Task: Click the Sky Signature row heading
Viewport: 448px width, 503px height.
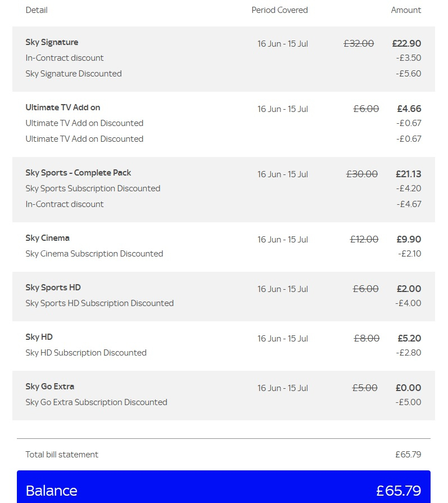Action: tap(52, 42)
